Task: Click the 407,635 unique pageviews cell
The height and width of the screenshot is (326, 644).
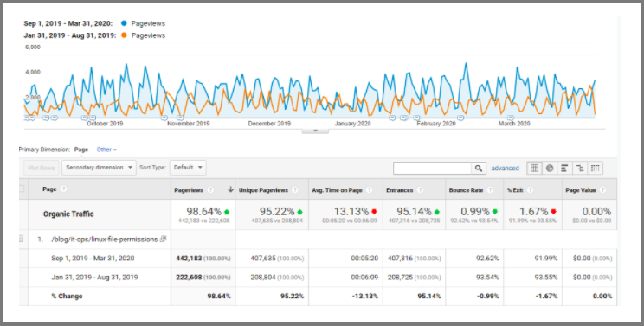Action: 263,259
